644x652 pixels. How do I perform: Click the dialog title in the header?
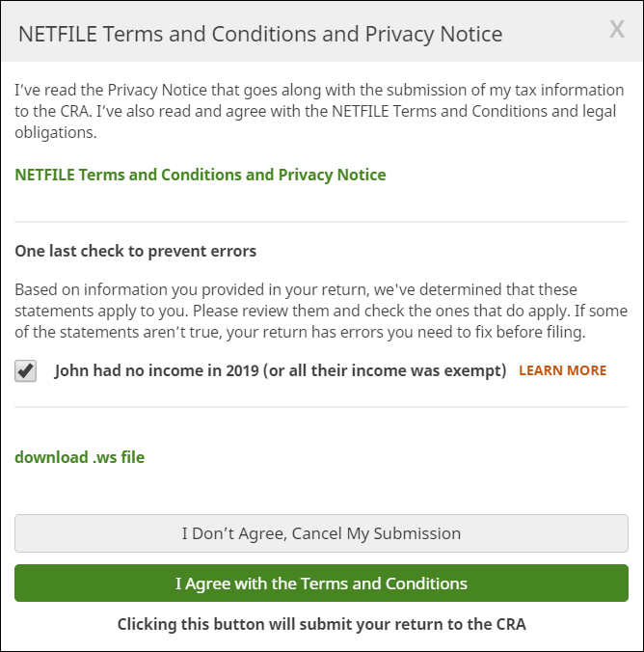click(260, 35)
